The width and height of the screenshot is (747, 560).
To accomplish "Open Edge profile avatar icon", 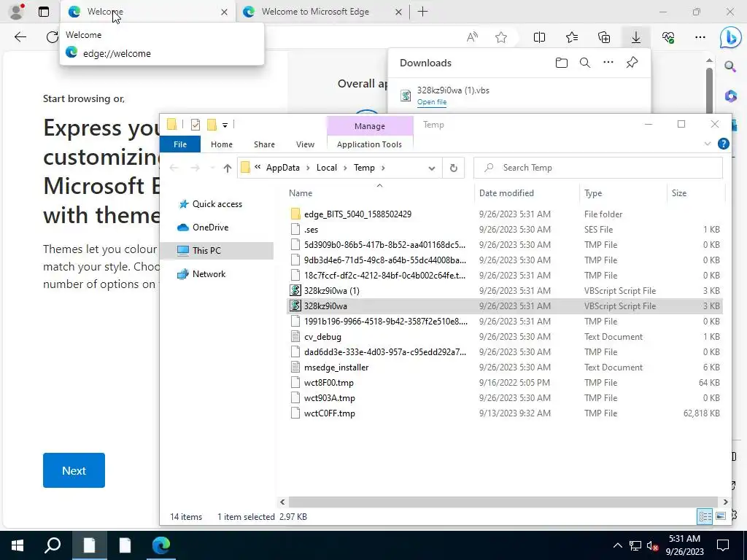I will click(x=17, y=12).
